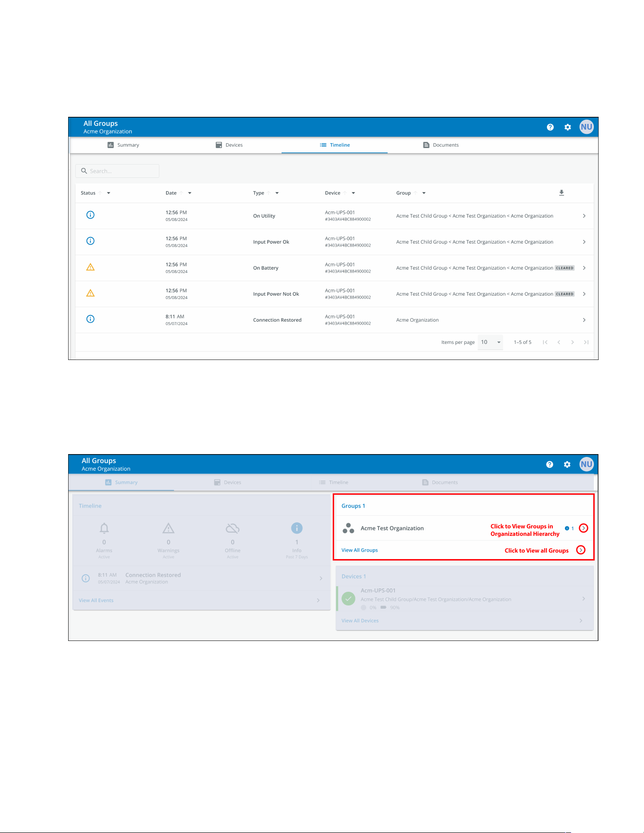Click in the Search input field
The width and height of the screenshot is (644, 833).
click(x=117, y=171)
